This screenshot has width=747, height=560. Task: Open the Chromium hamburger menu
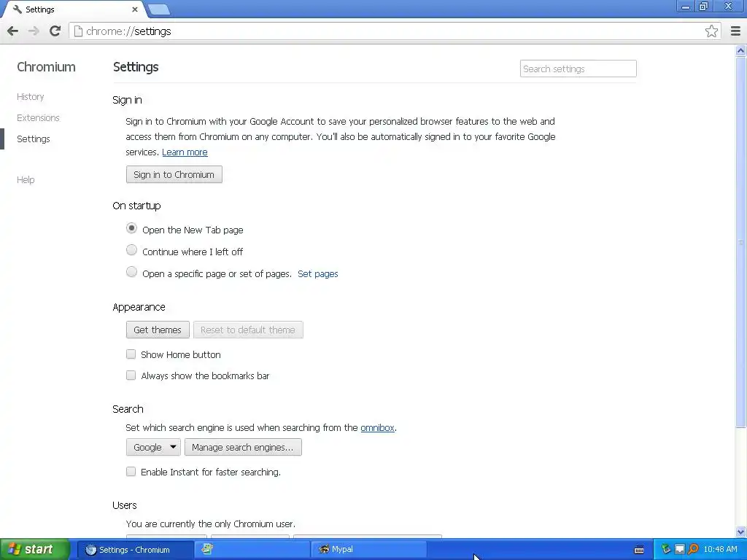735,31
